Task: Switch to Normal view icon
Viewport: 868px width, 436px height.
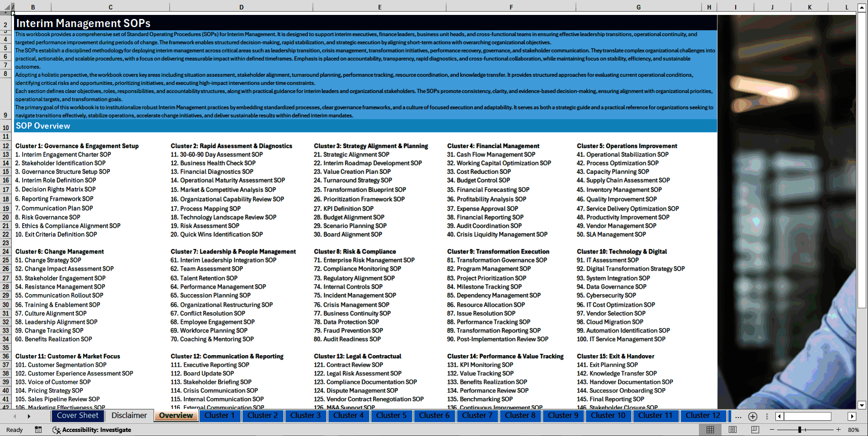Action: (710, 430)
